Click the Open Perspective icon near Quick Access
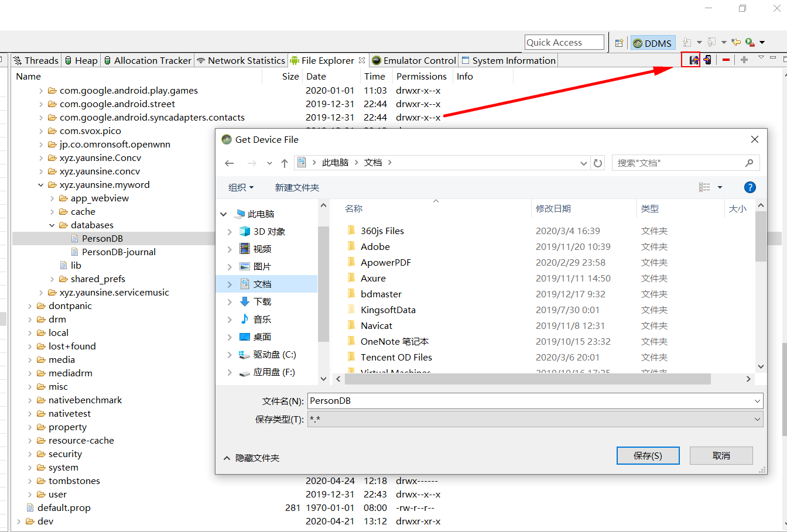Screen dimensions: 787x532 tap(619, 42)
